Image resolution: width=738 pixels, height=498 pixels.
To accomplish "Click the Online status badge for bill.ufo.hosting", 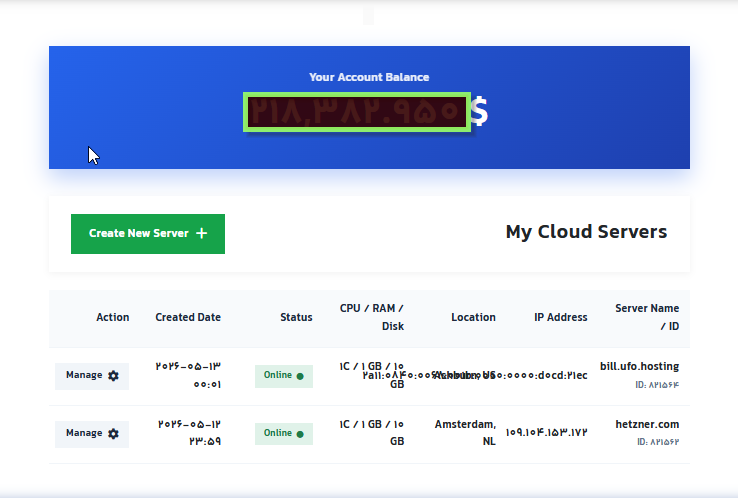I will pos(284,376).
